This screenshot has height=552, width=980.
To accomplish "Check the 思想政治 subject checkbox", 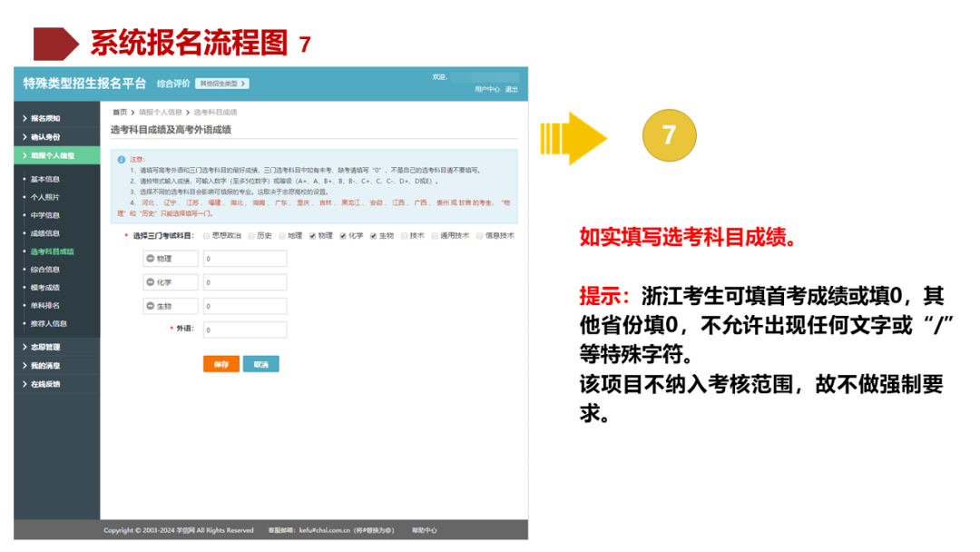I will [205, 235].
